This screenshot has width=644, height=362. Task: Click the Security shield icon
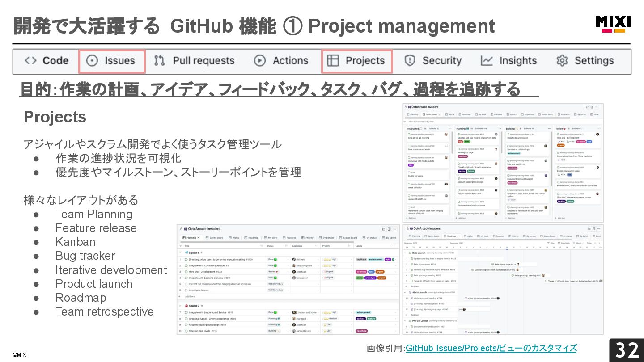(x=410, y=61)
